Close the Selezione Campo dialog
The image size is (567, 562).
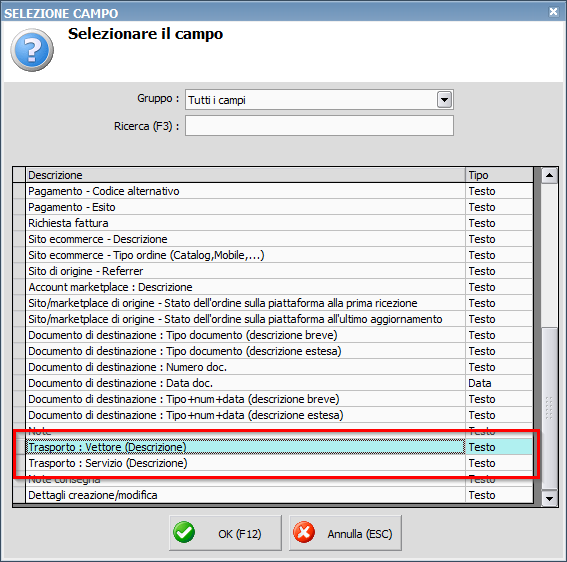pyautogui.click(x=553, y=12)
